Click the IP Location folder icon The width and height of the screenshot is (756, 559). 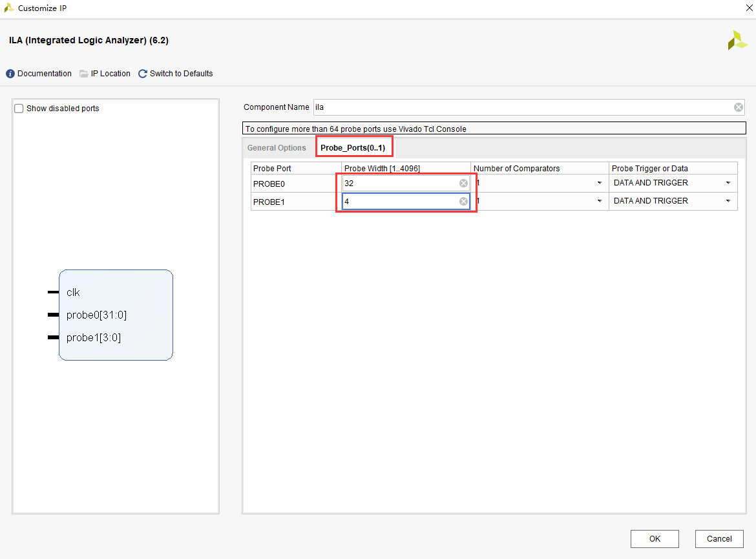[x=84, y=74]
